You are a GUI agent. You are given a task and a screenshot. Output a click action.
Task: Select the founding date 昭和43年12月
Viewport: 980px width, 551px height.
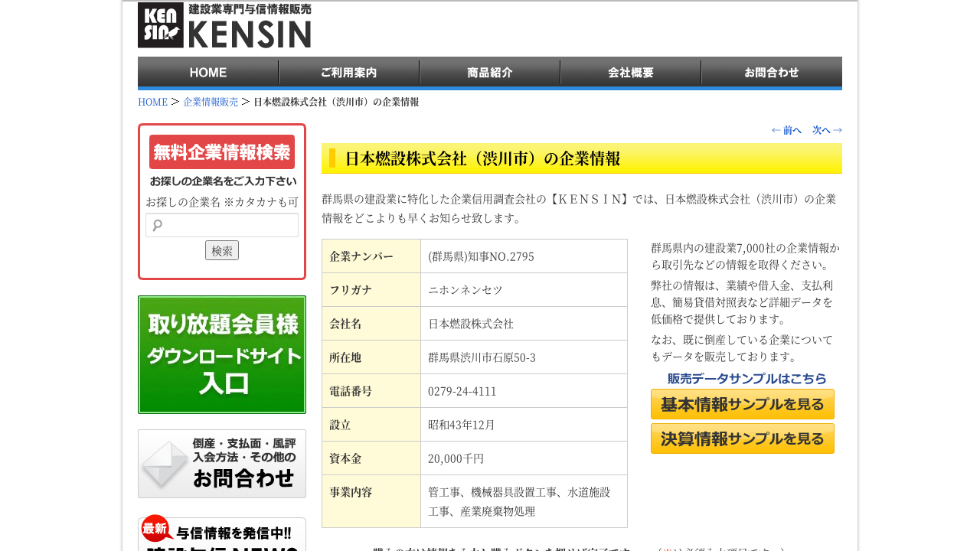pyautogui.click(x=462, y=425)
